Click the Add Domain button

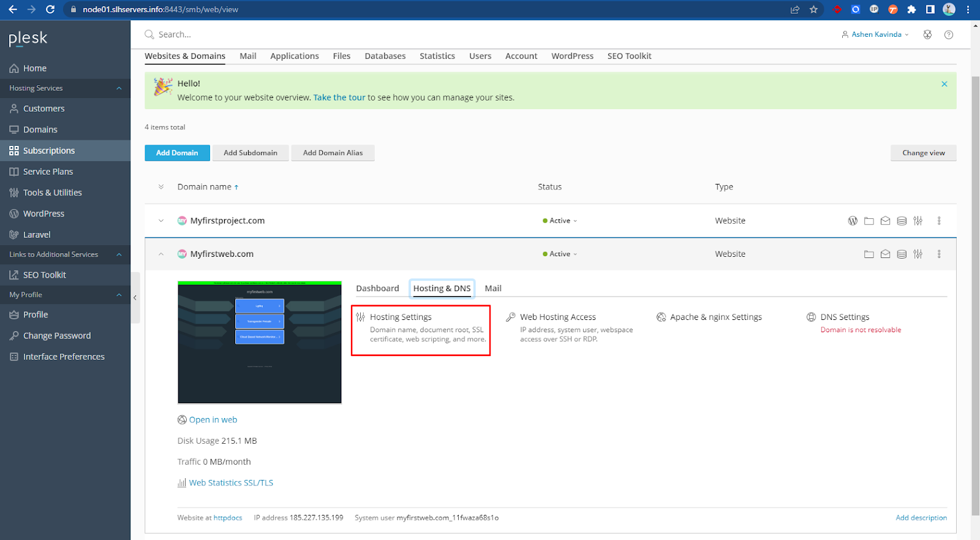coord(177,153)
